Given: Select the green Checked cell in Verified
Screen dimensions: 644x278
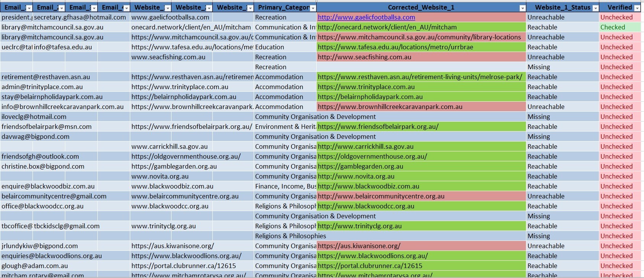Looking at the screenshot, I should (620, 27).
